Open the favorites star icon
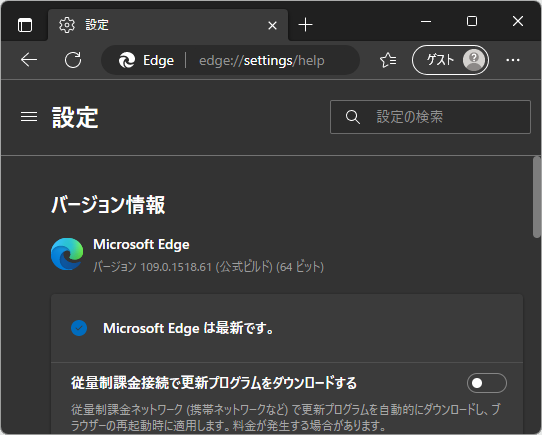 click(388, 60)
